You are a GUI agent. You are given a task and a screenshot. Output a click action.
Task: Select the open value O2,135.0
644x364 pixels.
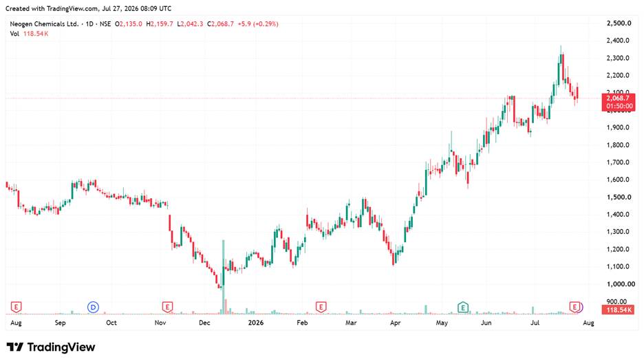128,24
